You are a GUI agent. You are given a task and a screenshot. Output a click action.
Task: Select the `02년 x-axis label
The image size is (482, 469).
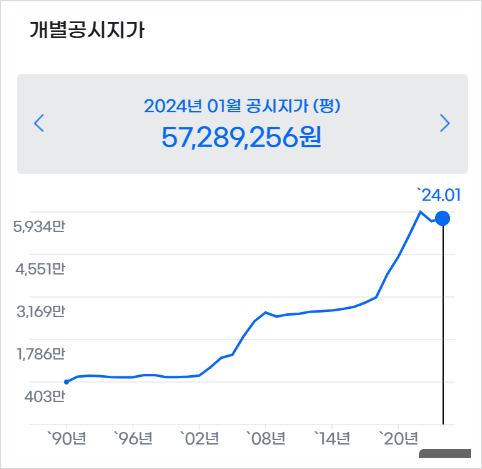(199, 438)
